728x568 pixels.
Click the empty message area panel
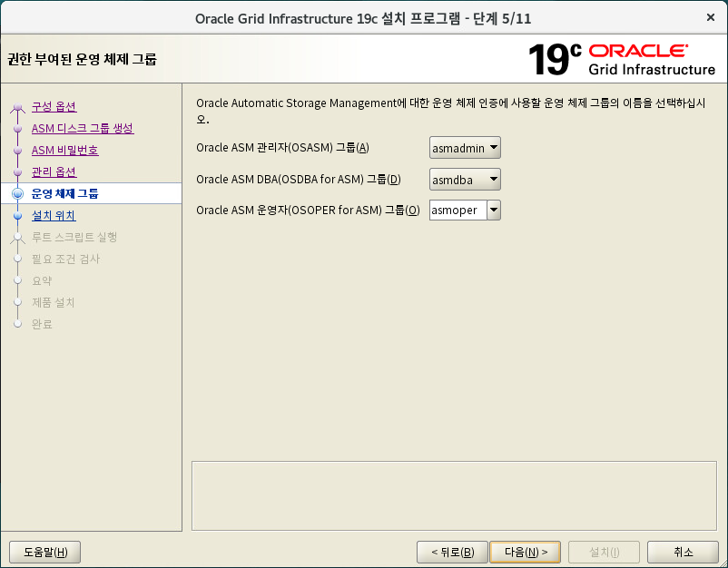(x=454, y=495)
